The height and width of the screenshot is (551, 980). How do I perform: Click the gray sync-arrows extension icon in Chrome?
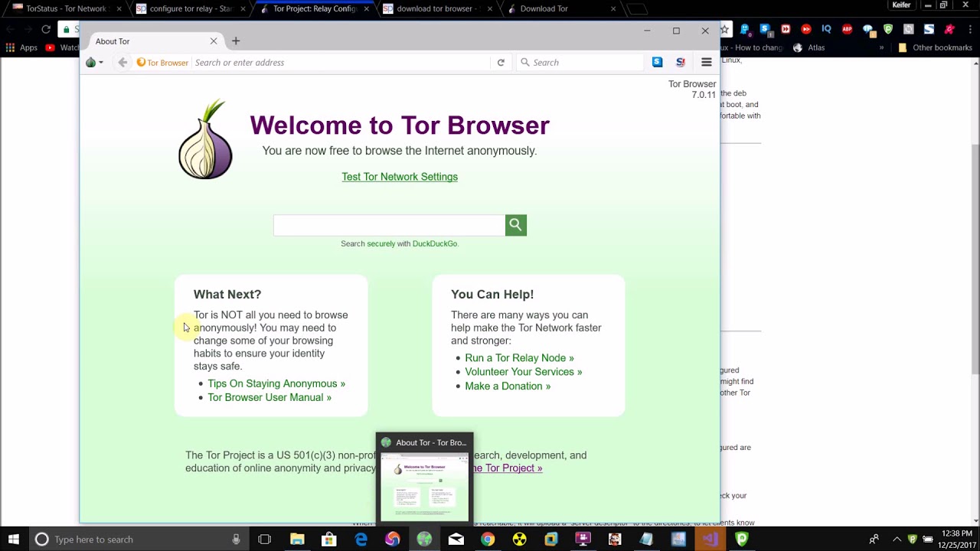click(x=909, y=29)
